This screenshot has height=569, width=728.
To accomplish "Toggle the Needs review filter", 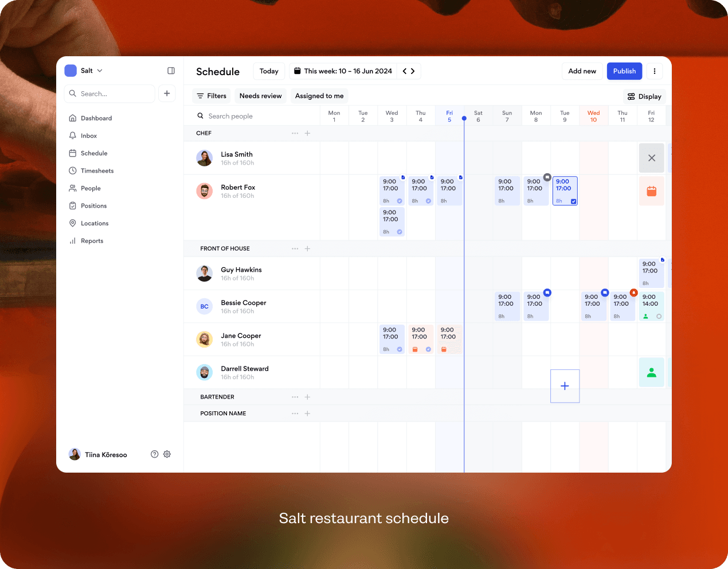I will pyautogui.click(x=260, y=96).
